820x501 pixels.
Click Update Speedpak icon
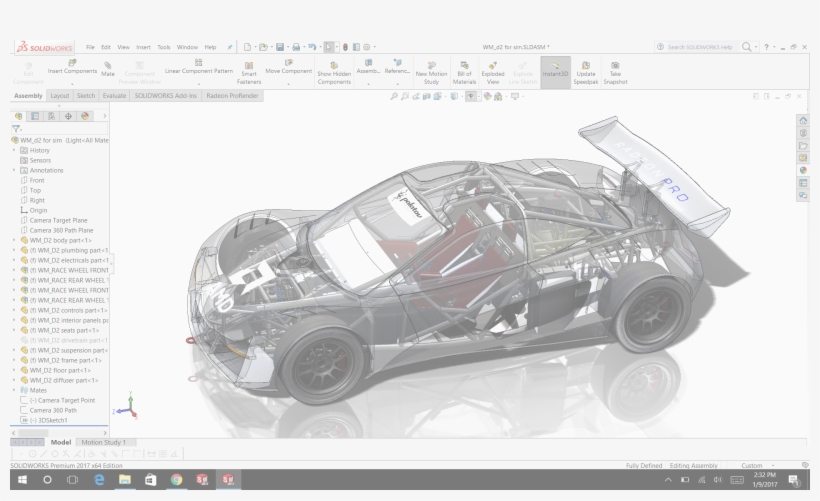tap(585, 70)
